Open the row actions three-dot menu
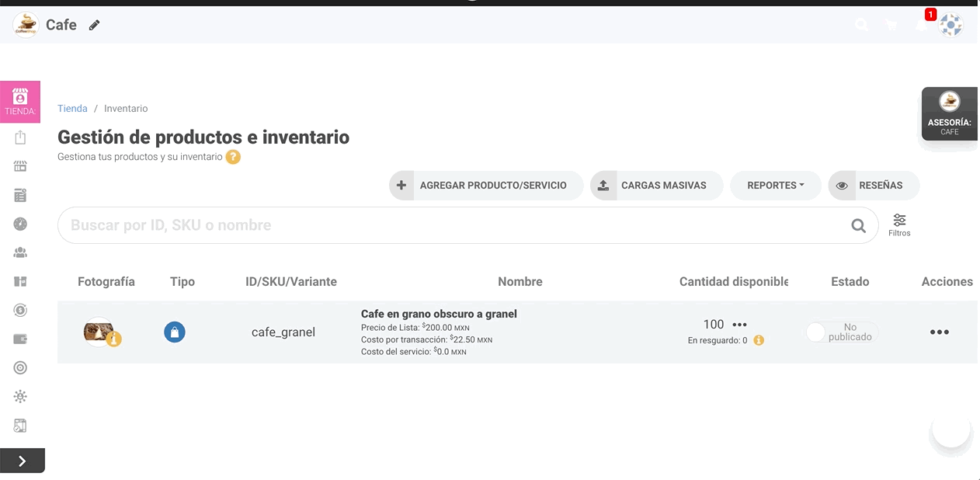This screenshot has height=480, width=980. tap(940, 332)
